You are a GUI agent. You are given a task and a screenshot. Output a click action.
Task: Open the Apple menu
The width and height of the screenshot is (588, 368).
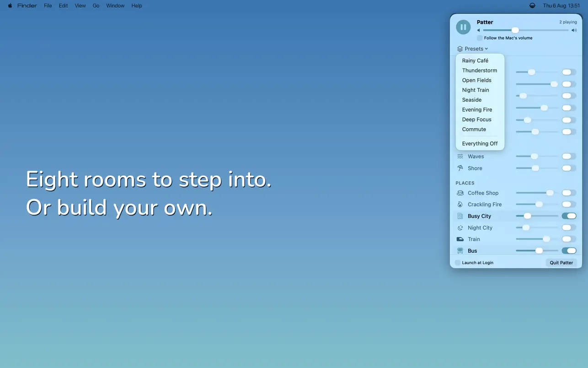[10, 5]
